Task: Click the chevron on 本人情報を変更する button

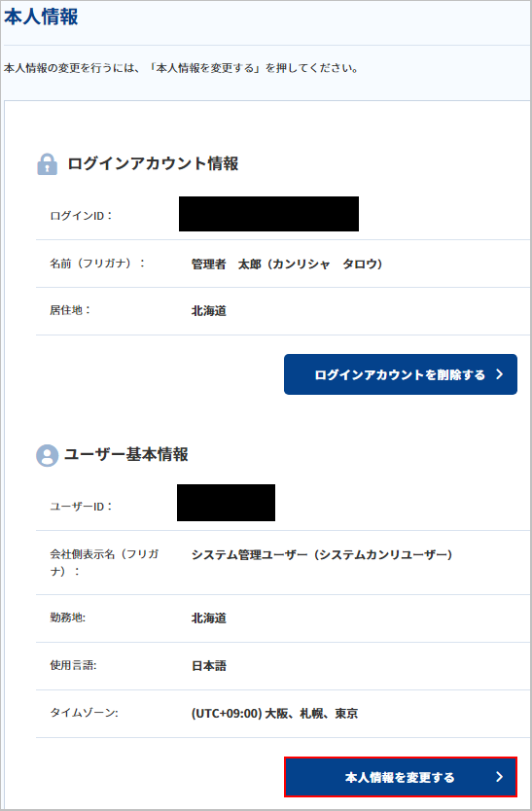Action: (499, 777)
